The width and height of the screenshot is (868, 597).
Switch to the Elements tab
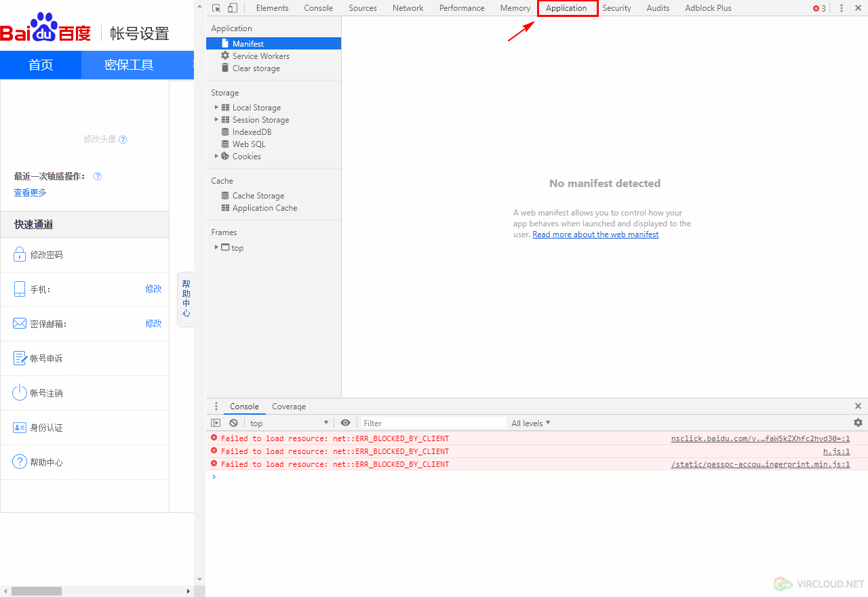(272, 8)
